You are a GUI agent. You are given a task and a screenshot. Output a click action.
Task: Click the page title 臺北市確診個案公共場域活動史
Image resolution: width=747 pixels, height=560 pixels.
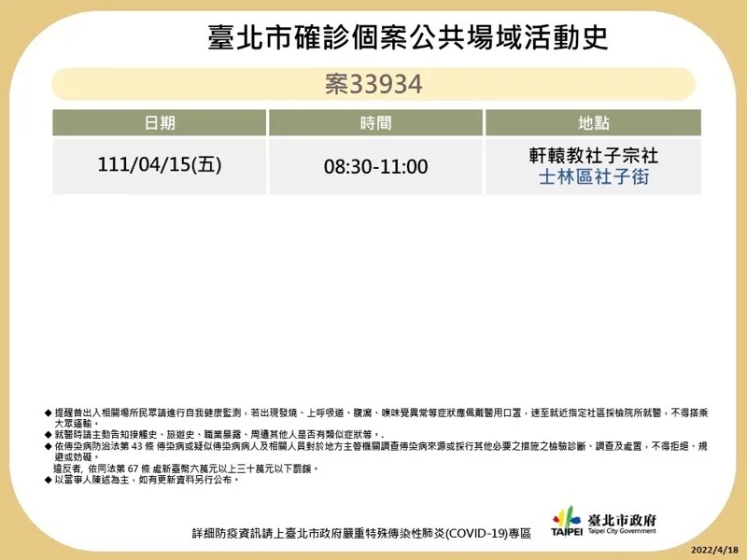coord(408,37)
